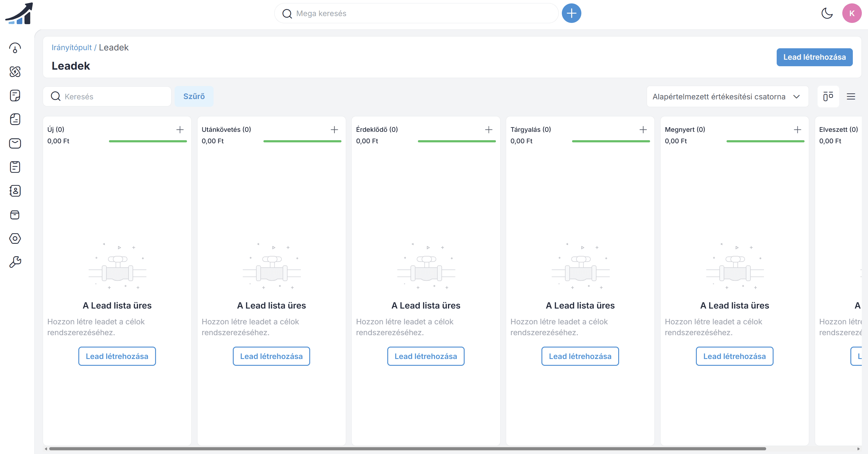Click the plus icon in the Utánkövetés column
Screen dimensions: 868x454
(334, 130)
